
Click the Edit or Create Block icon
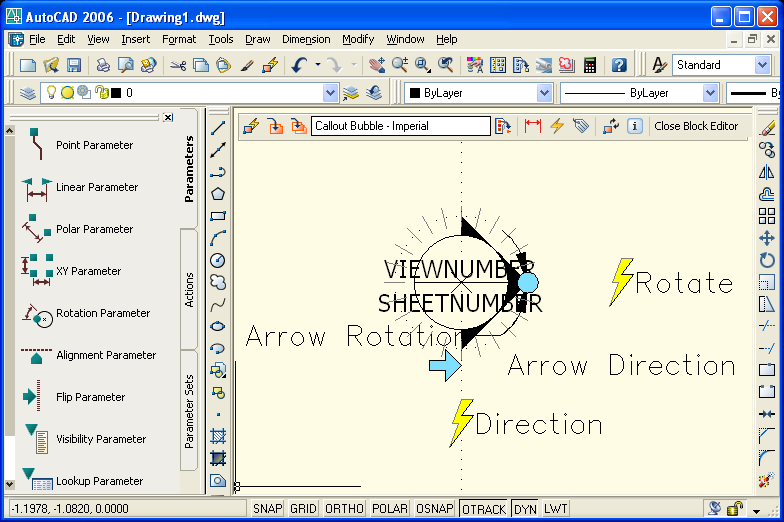point(252,126)
